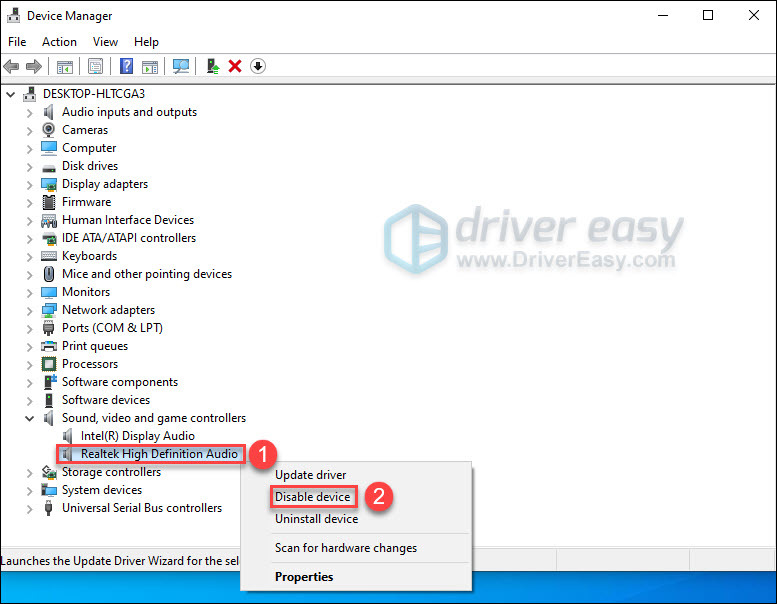Click the Back arrow in toolbar
The width and height of the screenshot is (777, 604).
click(11, 66)
